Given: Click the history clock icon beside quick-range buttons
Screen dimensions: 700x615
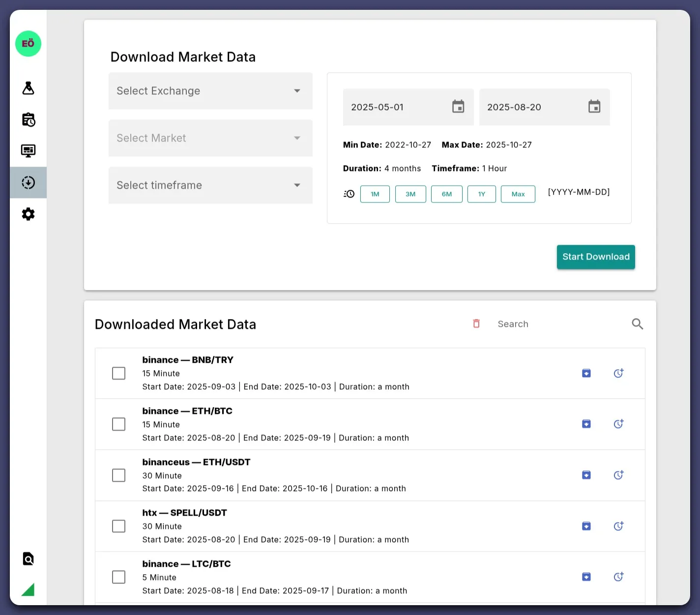Looking at the screenshot, I should tap(349, 194).
